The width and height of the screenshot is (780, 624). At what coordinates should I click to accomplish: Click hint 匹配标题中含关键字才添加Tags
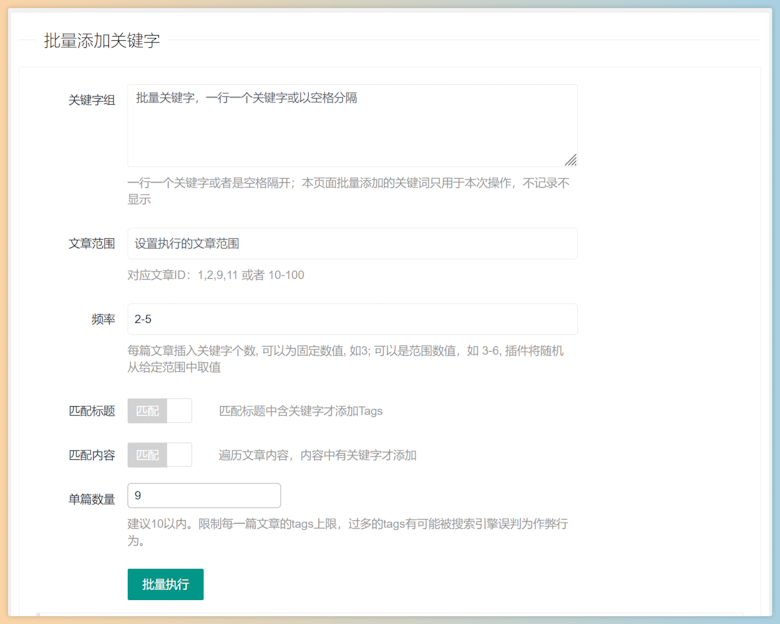click(300, 411)
